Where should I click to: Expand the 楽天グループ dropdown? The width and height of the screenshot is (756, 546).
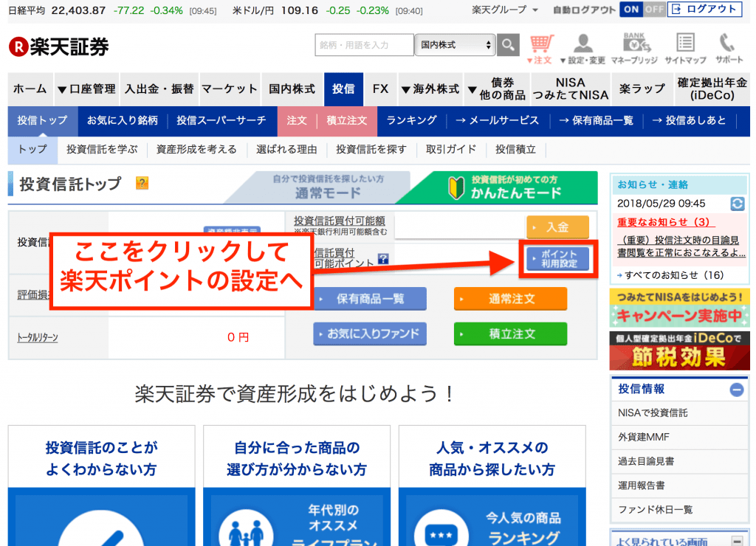tap(505, 10)
